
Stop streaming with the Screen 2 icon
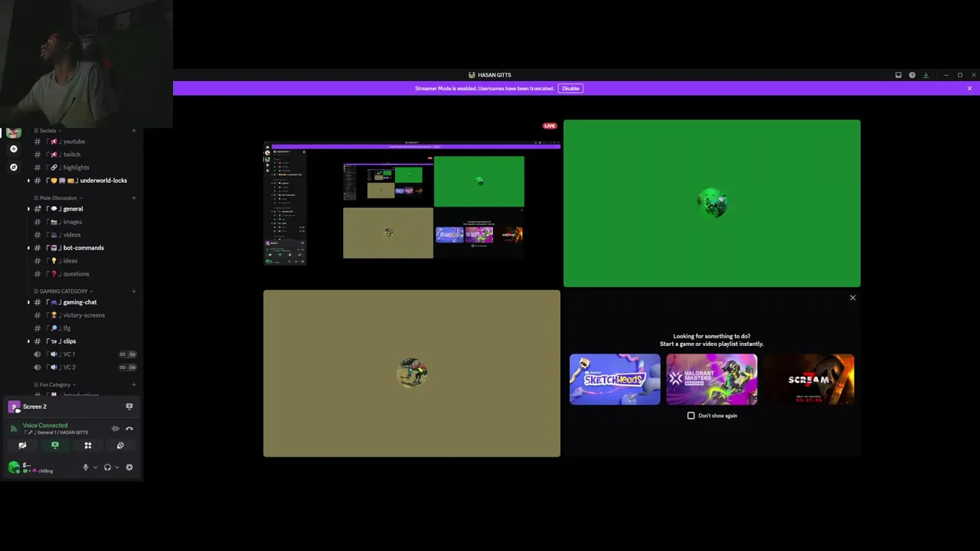pos(129,407)
